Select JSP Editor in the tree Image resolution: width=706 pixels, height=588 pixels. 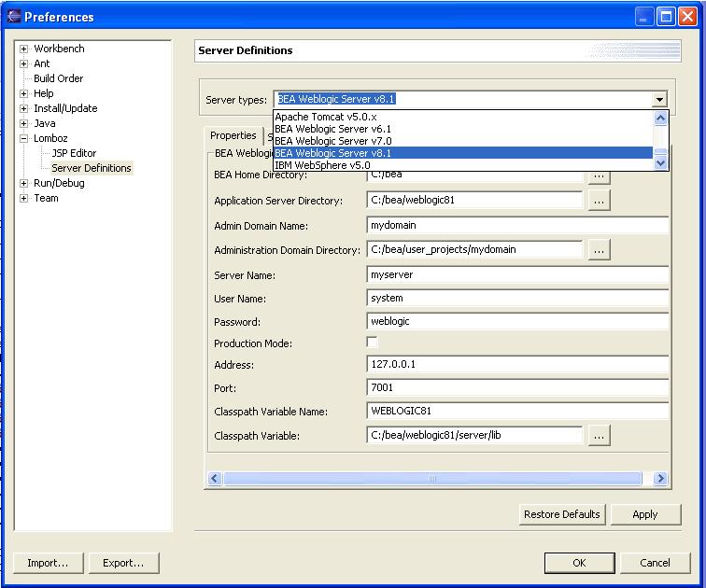(x=74, y=153)
